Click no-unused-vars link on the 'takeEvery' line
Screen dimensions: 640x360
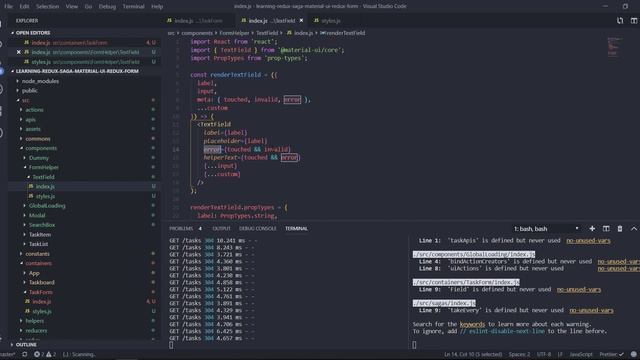point(591,310)
